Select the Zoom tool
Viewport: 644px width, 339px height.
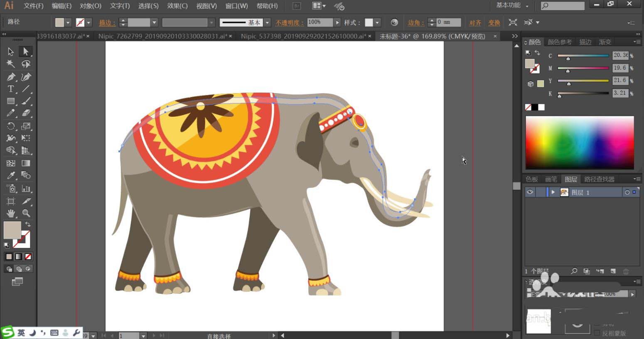coord(26,214)
